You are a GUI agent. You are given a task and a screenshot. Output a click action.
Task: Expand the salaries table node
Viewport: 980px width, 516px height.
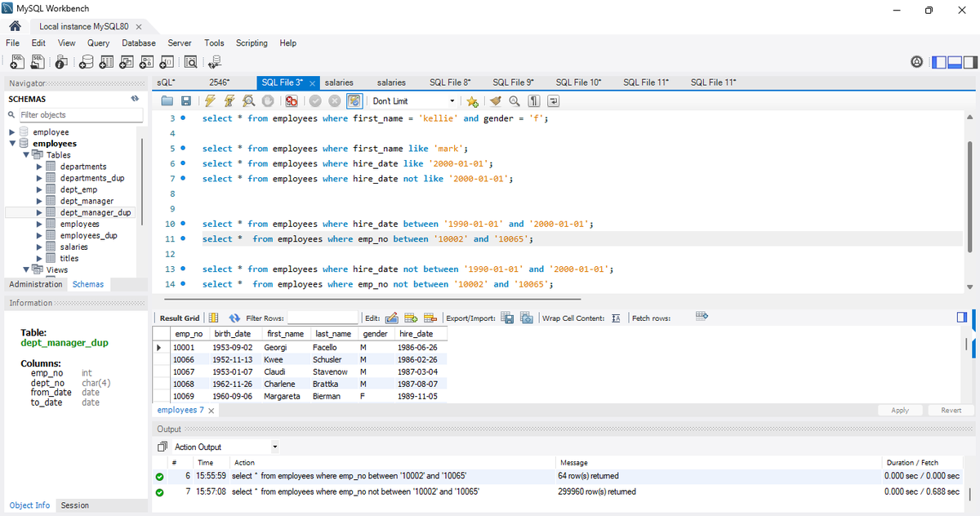[x=38, y=247]
